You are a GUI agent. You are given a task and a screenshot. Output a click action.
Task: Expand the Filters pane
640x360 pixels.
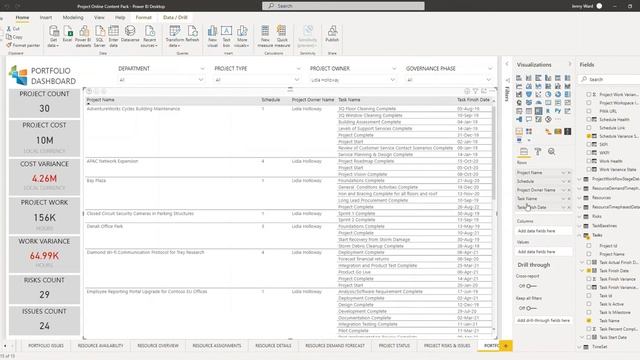[507, 64]
